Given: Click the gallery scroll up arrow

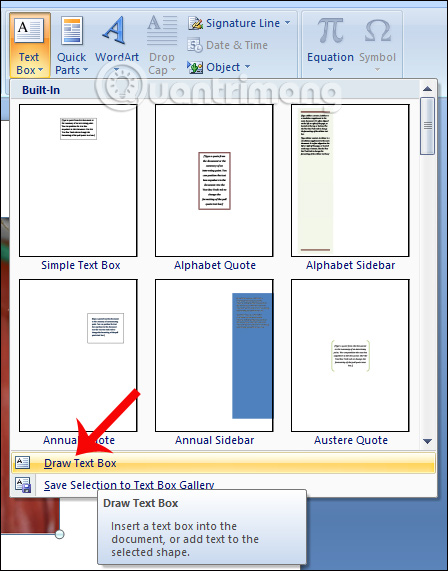Looking at the screenshot, I should (x=428, y=88).
